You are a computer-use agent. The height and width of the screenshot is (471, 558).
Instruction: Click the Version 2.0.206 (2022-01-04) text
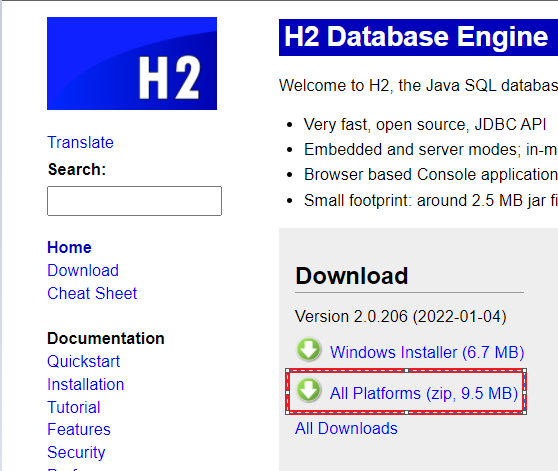(401, 316)
